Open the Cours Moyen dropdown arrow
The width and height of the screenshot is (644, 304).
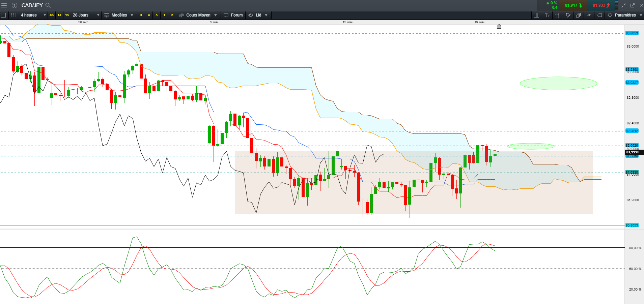(216, 15)
